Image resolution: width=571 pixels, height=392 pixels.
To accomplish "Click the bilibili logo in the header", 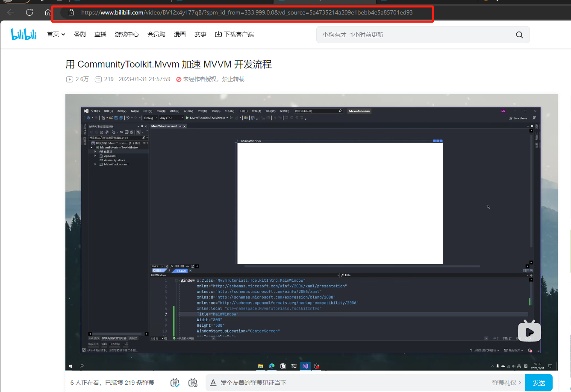I will pos(24,34).
